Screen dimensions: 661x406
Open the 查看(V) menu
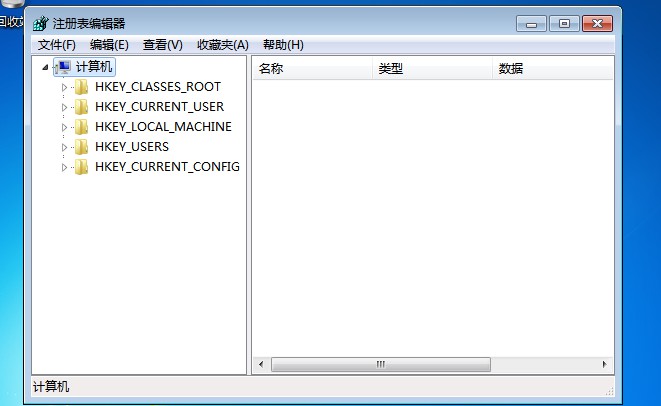pyautogui.click(x=163, y=45)
